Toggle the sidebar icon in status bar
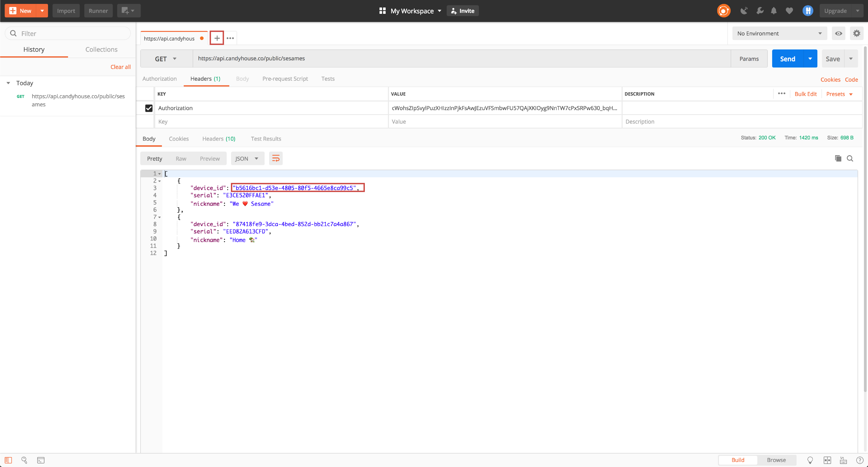 pos(8,460)
